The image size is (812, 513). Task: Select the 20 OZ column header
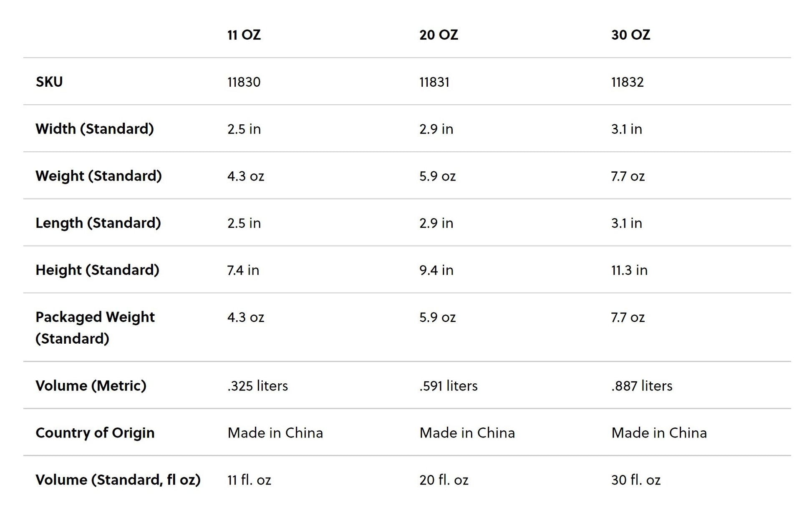tap(439, 35)
